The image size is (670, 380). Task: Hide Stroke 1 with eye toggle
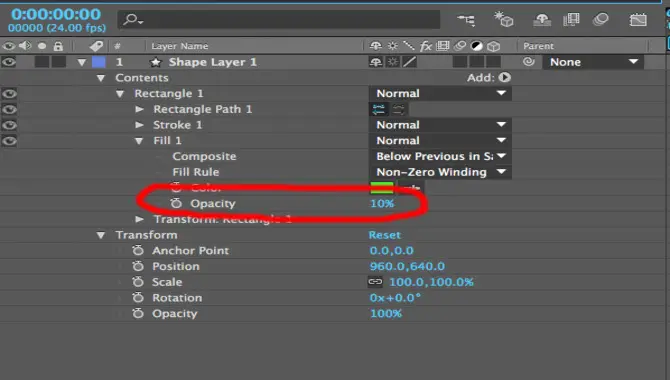click(9, 125)
